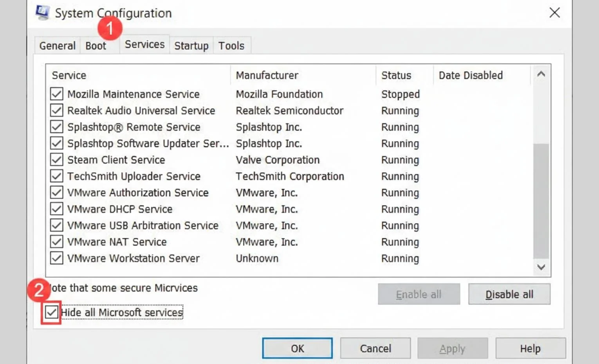Toggle TechSmith Uploader Service checkbox

point(56,176)
